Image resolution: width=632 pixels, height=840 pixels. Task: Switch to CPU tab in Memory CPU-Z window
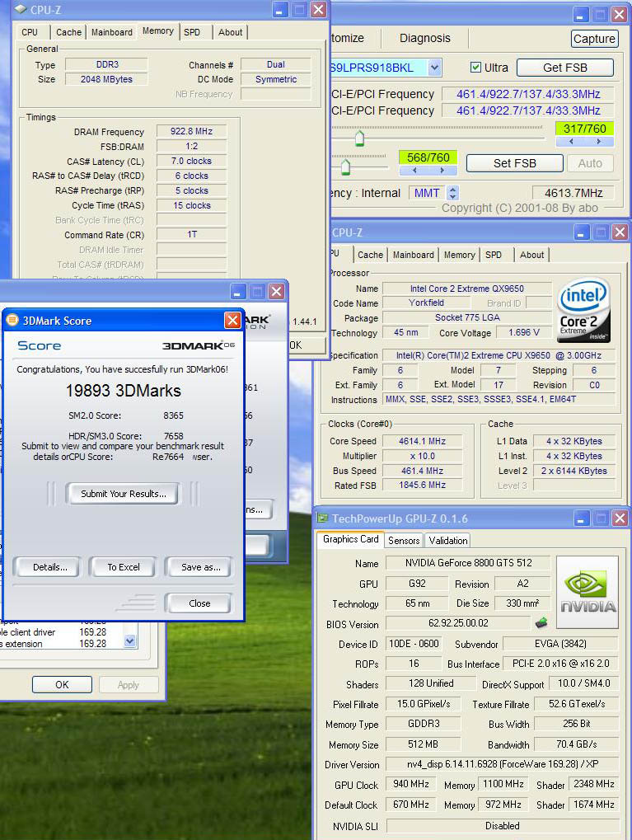tap(30, 32)
